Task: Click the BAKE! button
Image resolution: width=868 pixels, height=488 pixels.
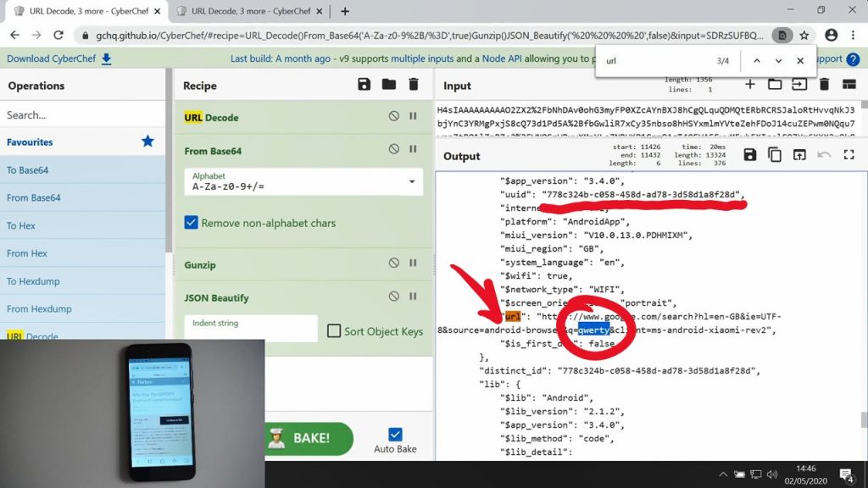Action: click(x=309, y=438)
